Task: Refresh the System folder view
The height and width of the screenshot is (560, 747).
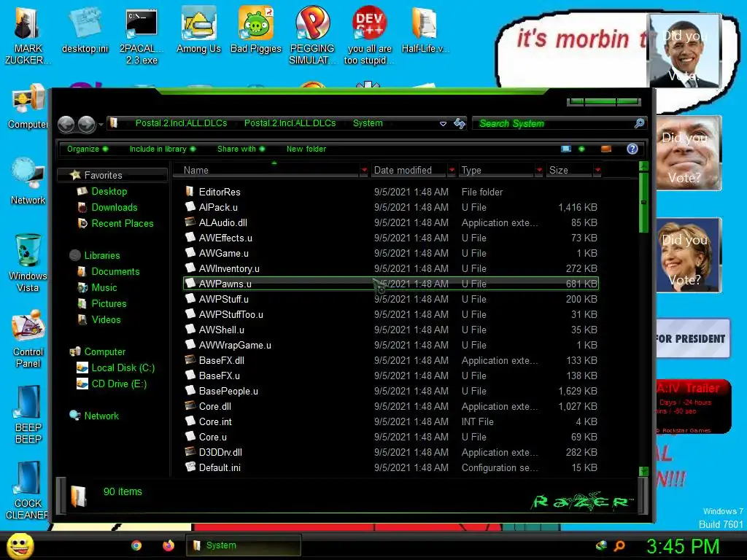Action: coord(460,124)
